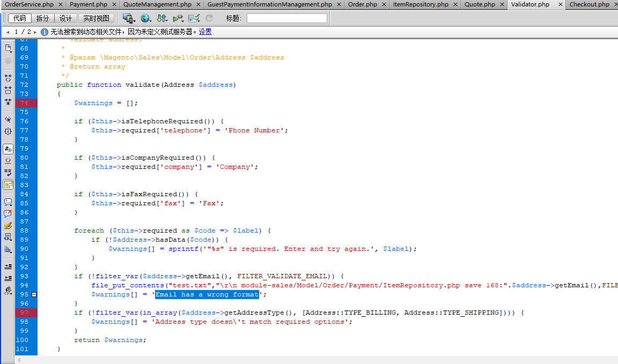Open the Multiscreen preview dropdown arrow
The width and height of the screenshot is (618, 364).
(x=135, y=21)
